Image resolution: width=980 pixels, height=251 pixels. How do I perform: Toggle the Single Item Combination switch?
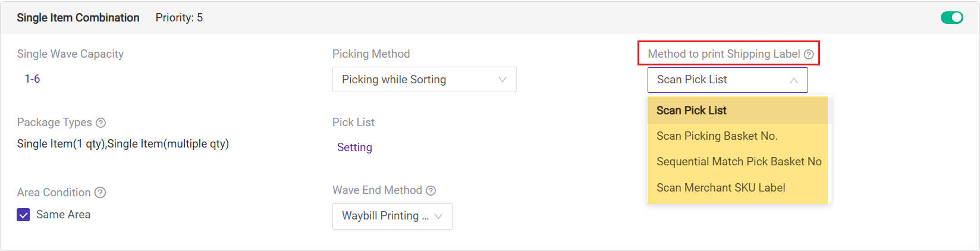pyautogui.click(x=951, y=18)
